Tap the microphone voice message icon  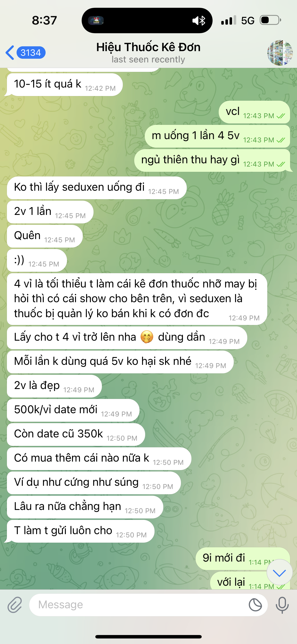tap(282, 605)
